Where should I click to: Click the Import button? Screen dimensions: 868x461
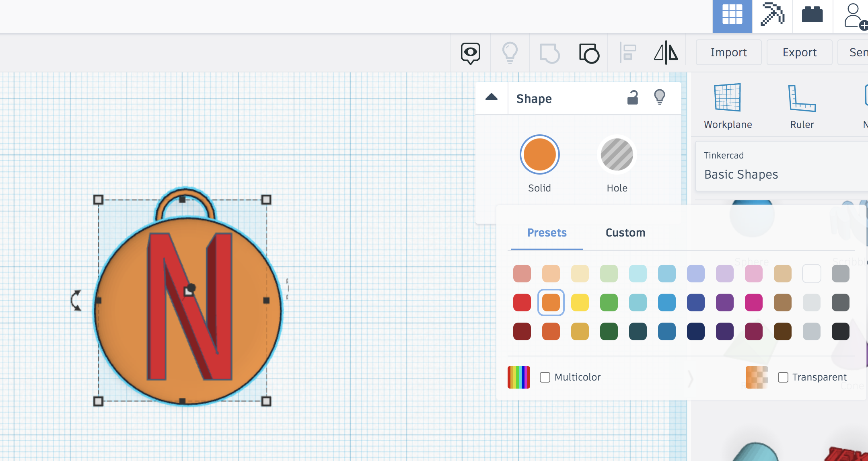[x=728, y=52]
